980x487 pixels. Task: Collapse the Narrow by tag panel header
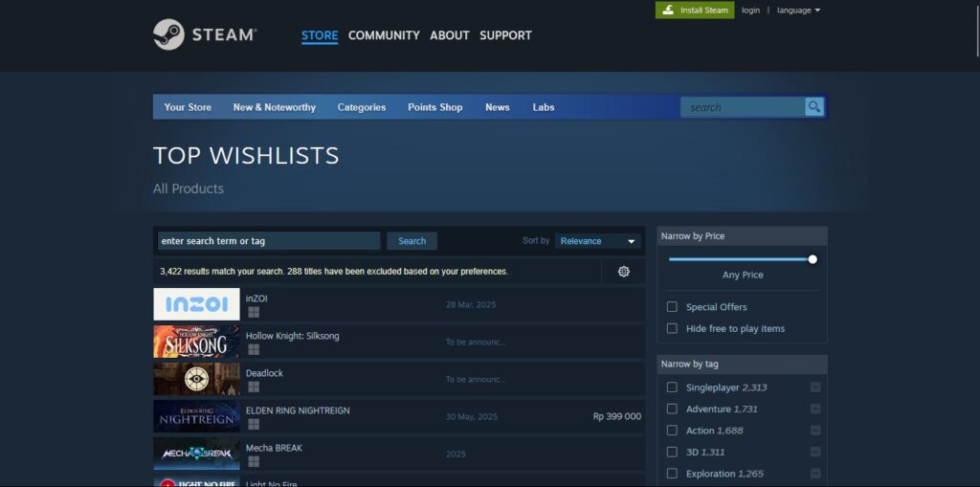[742, 364]
